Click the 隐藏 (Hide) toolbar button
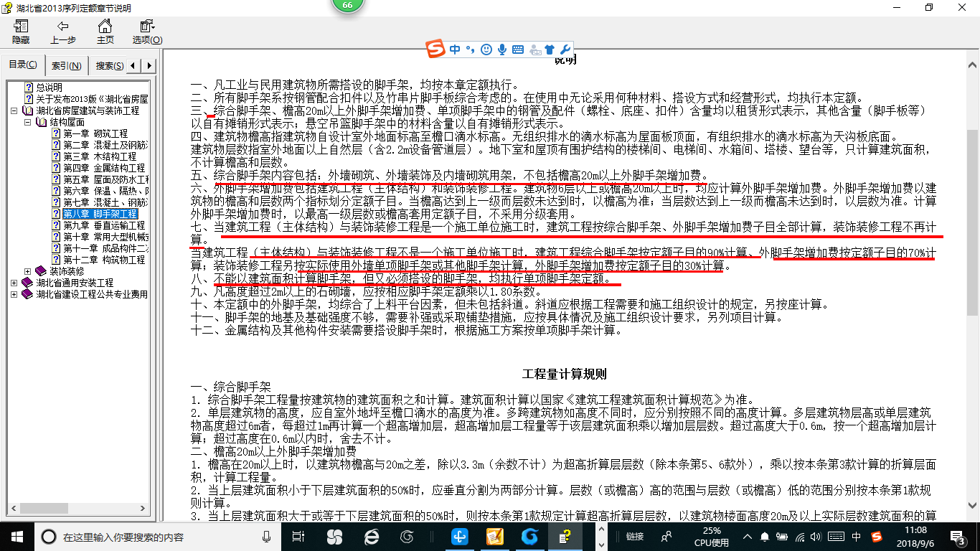The height and width of the screenshot is (551, 980). (21, 32)
